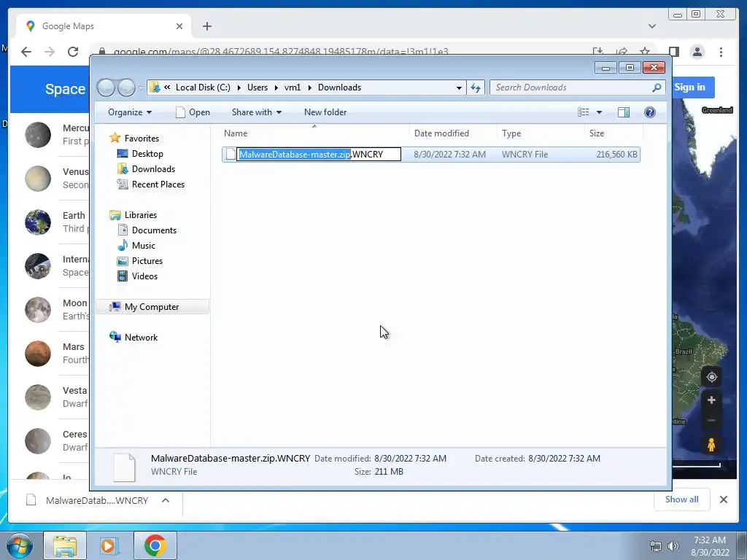Zoom in on Google Maps

pyautogui.click(x=711, y=400)
